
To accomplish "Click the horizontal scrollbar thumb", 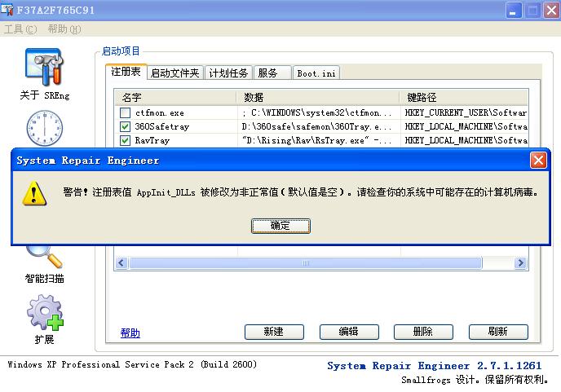I will pos(306,263).
